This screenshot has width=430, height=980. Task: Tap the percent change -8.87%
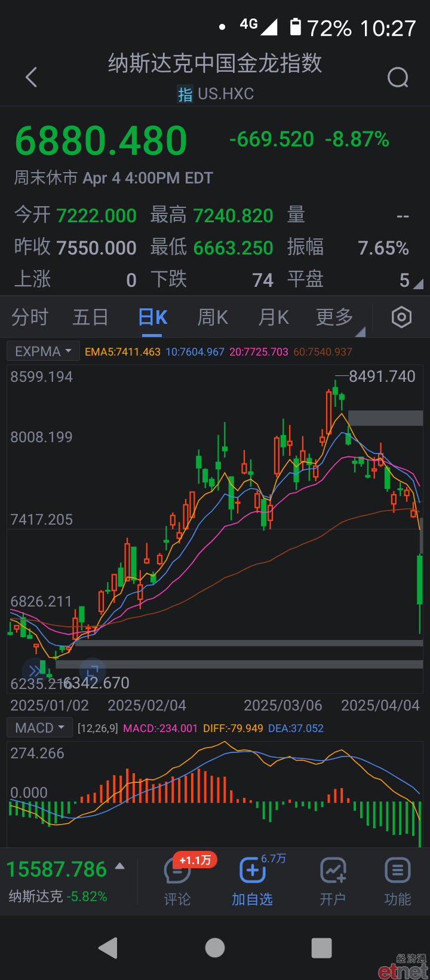pos(357,139)
